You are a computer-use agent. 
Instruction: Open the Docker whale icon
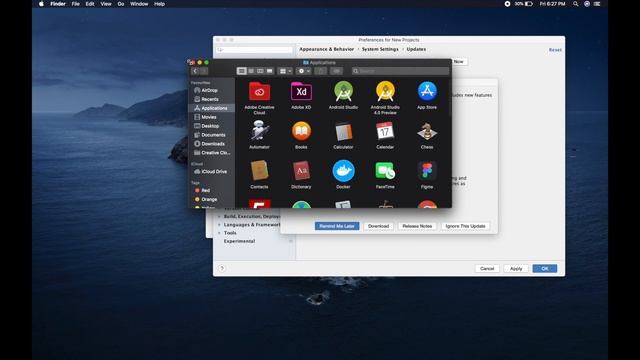(343, 171)
